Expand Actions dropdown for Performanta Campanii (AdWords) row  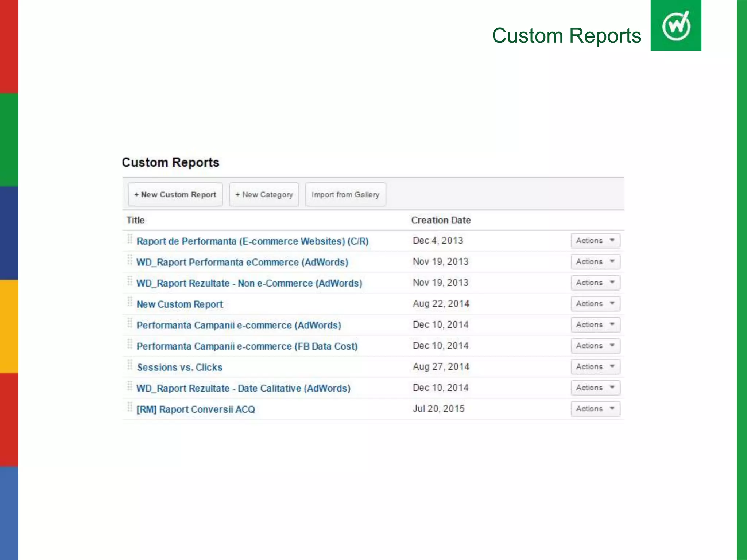pyautogui.click(x=595, y=324)
